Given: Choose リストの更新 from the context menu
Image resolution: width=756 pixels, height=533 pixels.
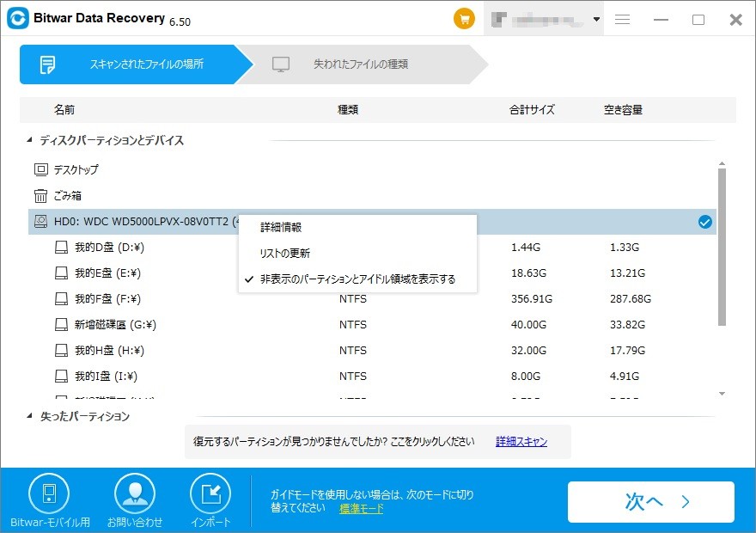Looking at the screenshot, I should point(285,254).
